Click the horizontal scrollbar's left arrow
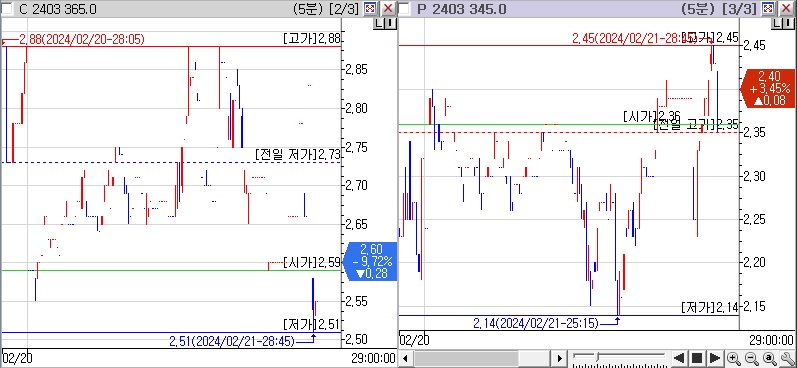This screenshot has height=368, width=797. (405, 358)
